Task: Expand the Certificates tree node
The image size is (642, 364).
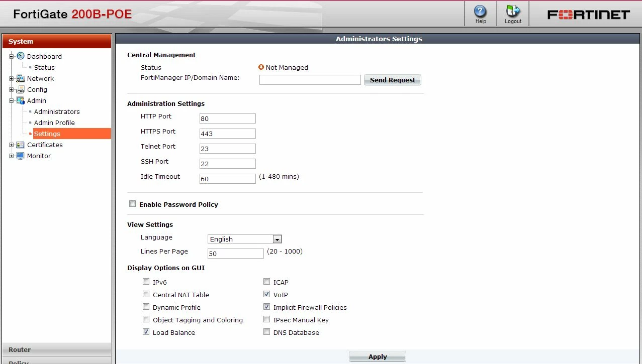Action: [12, 145]
